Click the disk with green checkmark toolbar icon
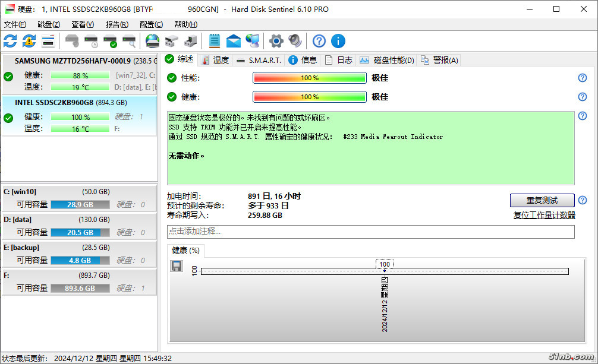Screen dimensions: 598x364 tap(110, 41)
